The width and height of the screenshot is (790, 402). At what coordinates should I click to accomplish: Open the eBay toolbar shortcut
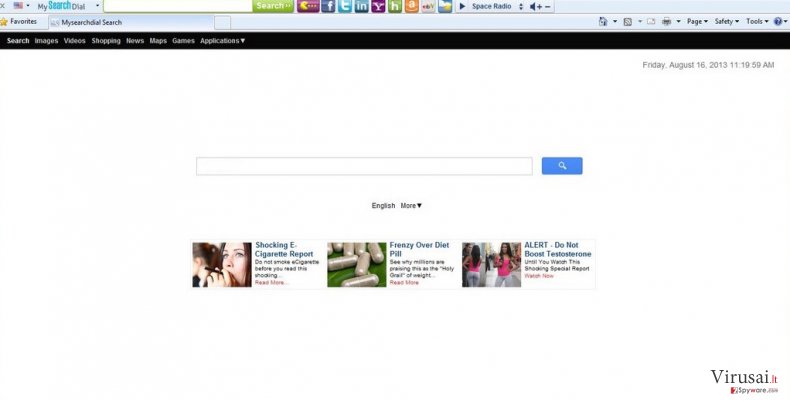pos(428,6)
